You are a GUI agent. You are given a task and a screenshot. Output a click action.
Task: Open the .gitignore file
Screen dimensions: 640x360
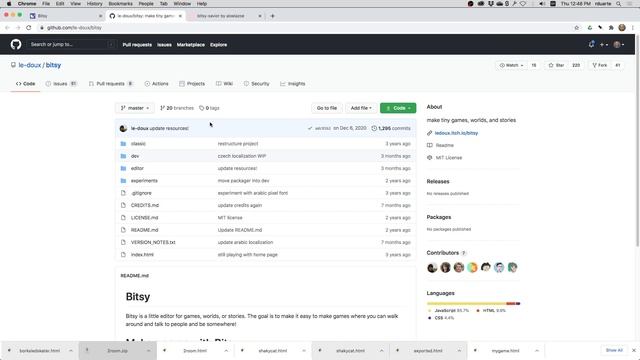pyautogui.click(x=141, y=193)
